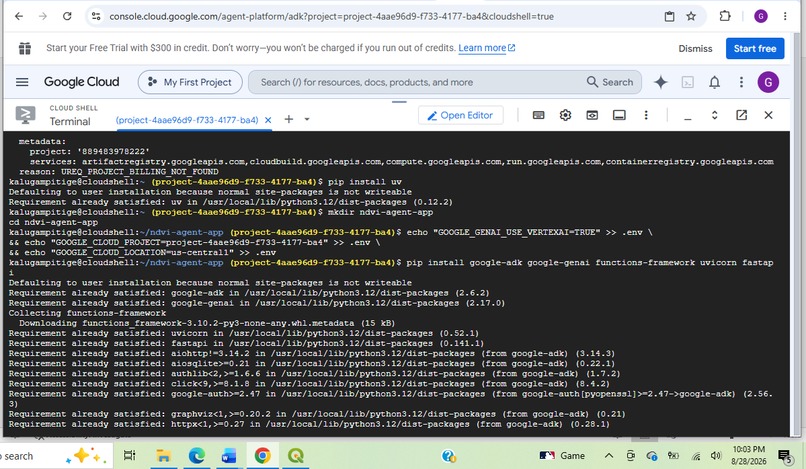Open notifications bell
Image resolution: width=806 pixels, height=469 pixels.
point(715,82)
